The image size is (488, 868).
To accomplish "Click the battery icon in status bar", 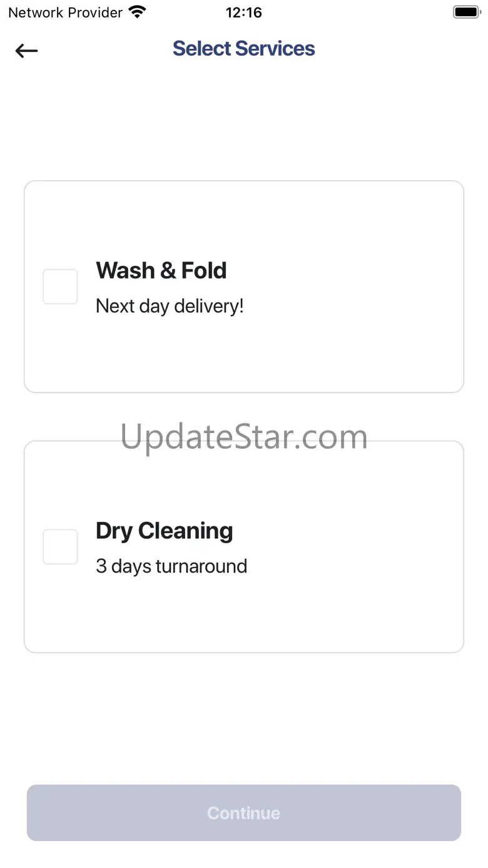I will (466, 12).
